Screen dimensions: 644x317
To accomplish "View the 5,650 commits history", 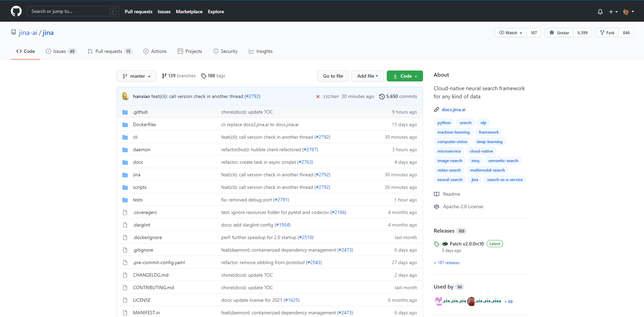I will point(398,96).
